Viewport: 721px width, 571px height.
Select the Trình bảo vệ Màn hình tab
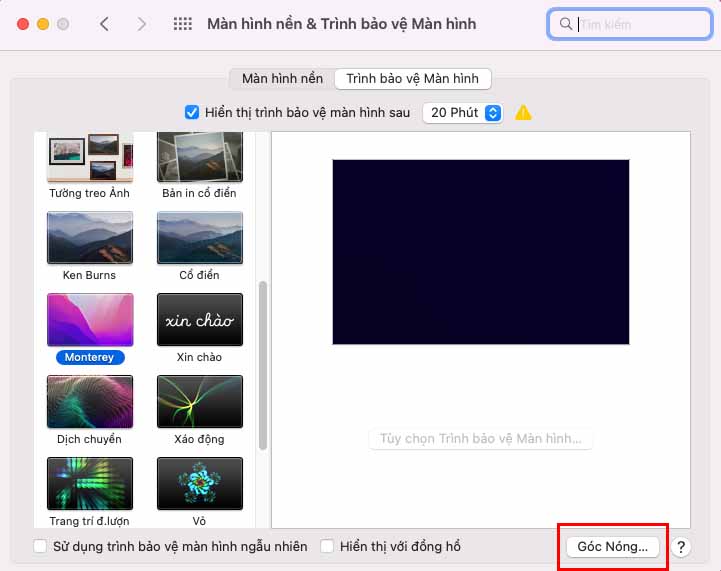(x=412, y=79)
